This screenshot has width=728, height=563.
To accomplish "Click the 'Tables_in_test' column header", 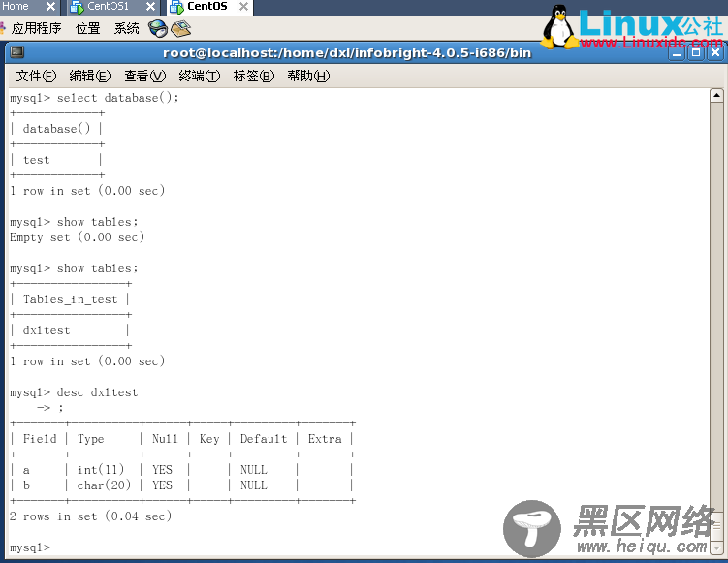I will pos(70,299).
